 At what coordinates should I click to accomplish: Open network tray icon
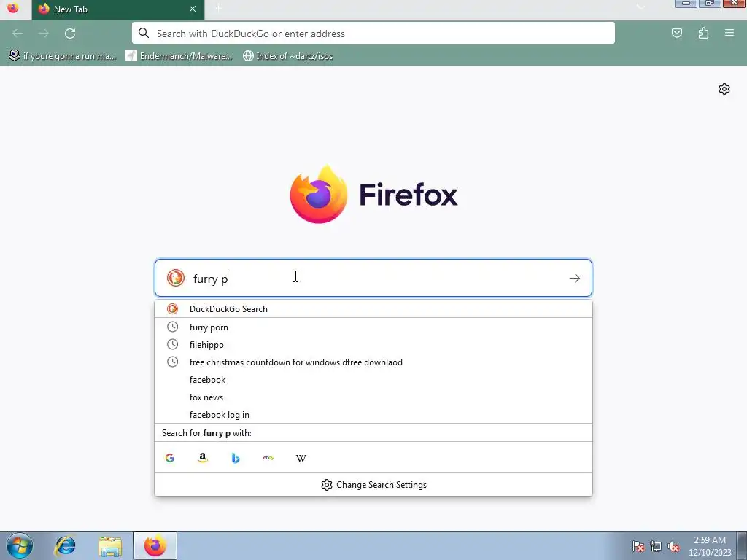(x=656, y=546)
